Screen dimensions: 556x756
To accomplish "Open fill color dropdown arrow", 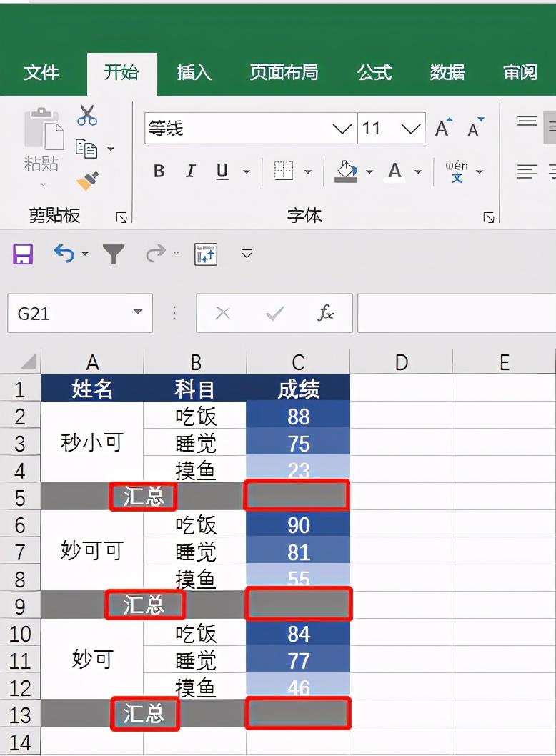I will pos(369,171).
